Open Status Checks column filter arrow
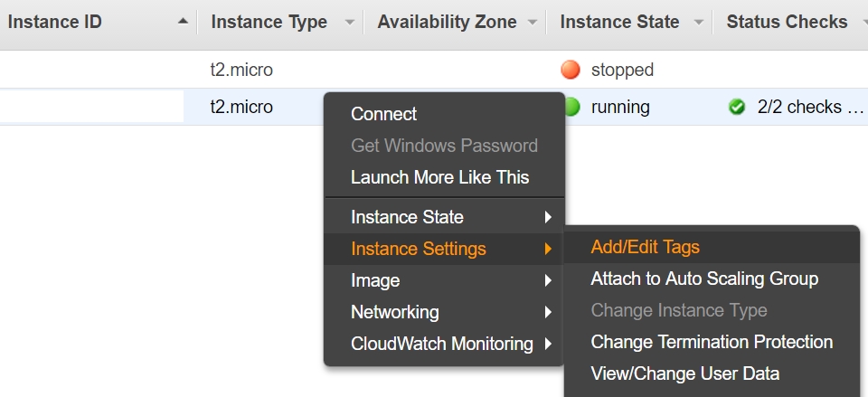 [861, 22]
